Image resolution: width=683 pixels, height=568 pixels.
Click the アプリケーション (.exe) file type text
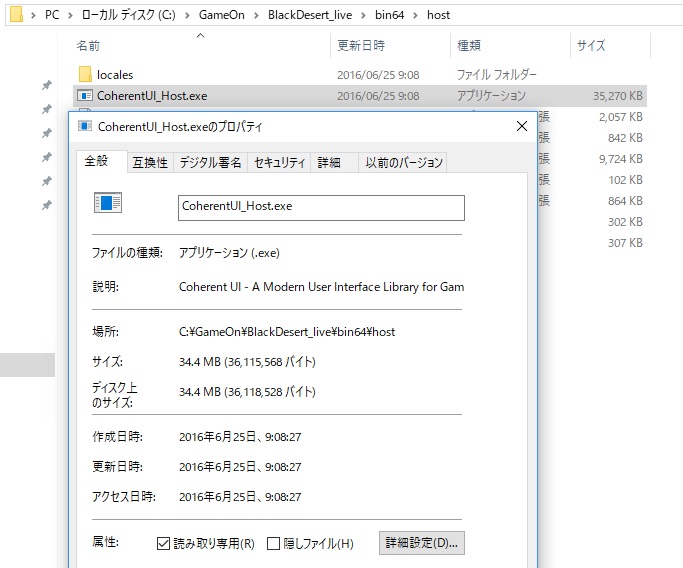point(229,253)
